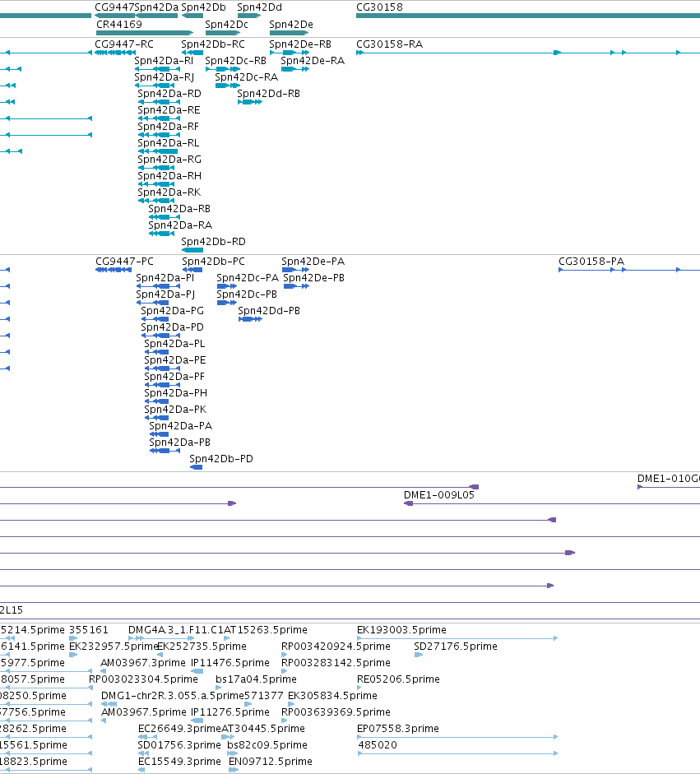This screenshot has height=774, width=700.
Task: Select the Spn42Db gene label
Action: (x=203, y=7)
